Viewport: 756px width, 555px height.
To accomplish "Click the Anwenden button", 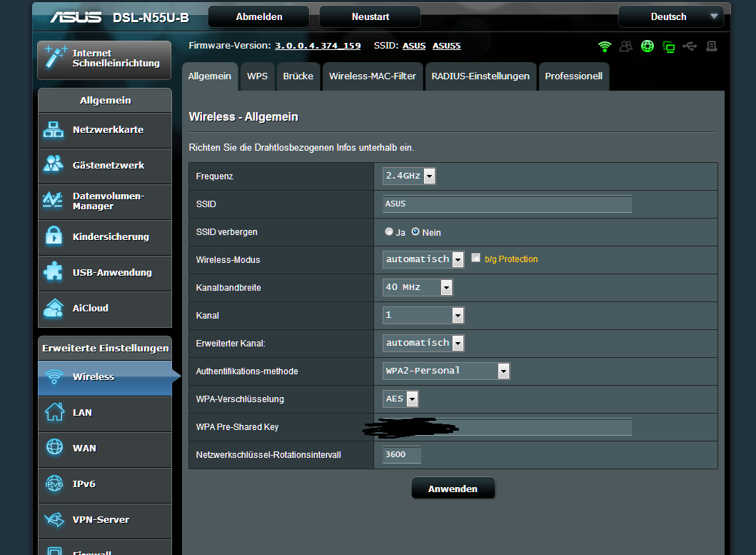I will tap(453, 489).
